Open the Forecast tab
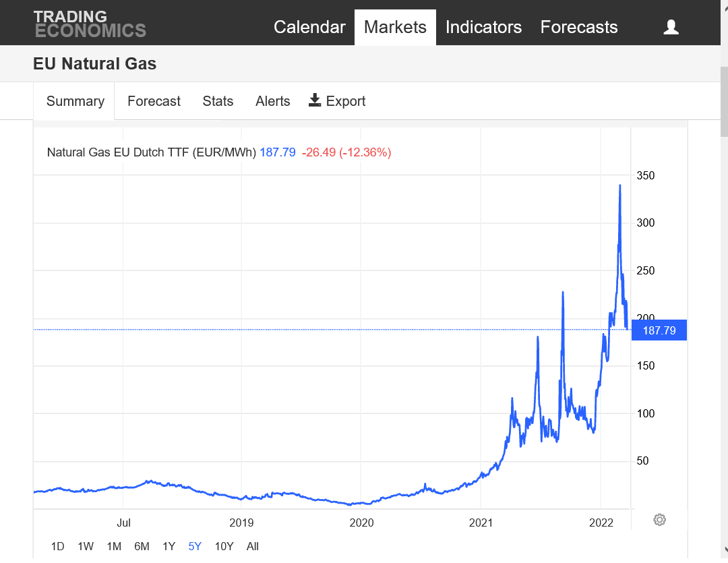728x563 pixels. (154, 101)
